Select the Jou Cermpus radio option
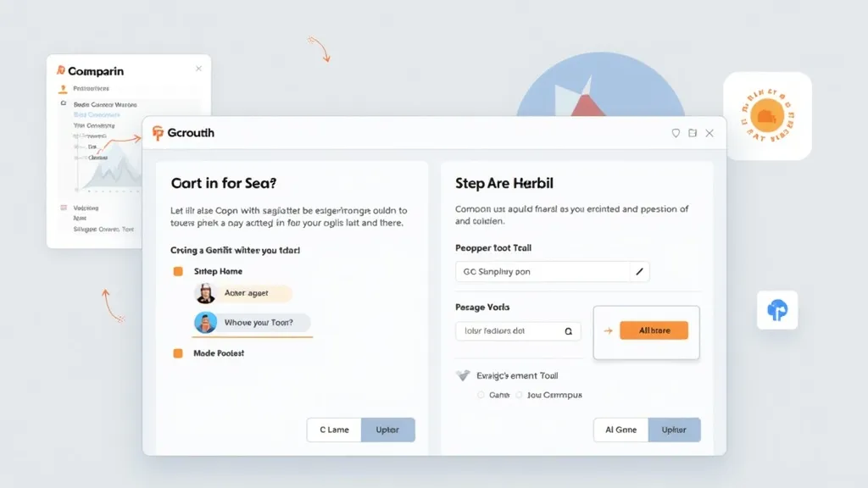This screenshot has height=488, width=868. pos(519,395)
